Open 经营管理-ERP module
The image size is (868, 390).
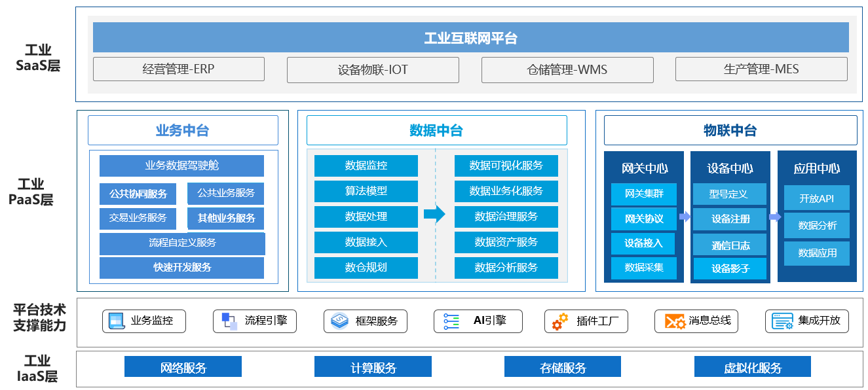[x=178, y=69]
